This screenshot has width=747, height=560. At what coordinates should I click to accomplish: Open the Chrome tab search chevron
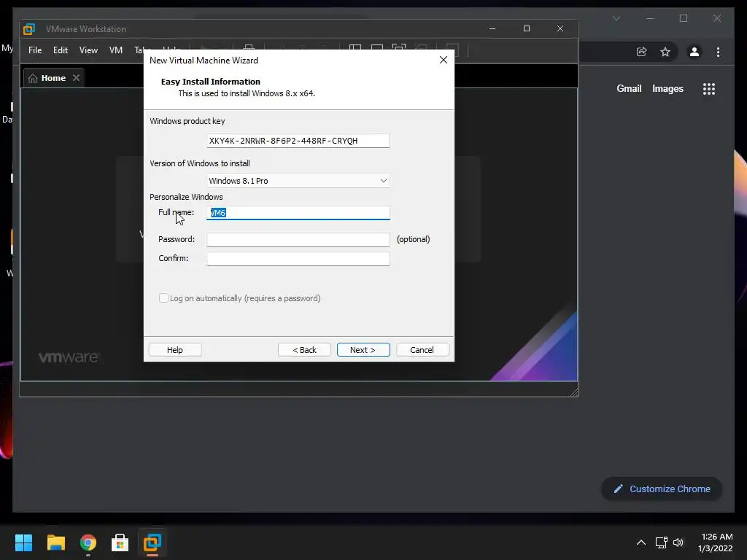point(616,18)
